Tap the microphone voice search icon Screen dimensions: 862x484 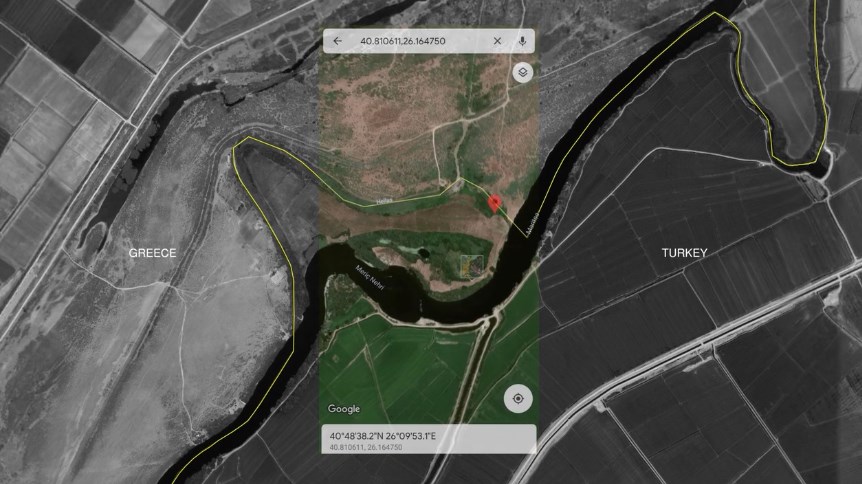click(522, 41)
